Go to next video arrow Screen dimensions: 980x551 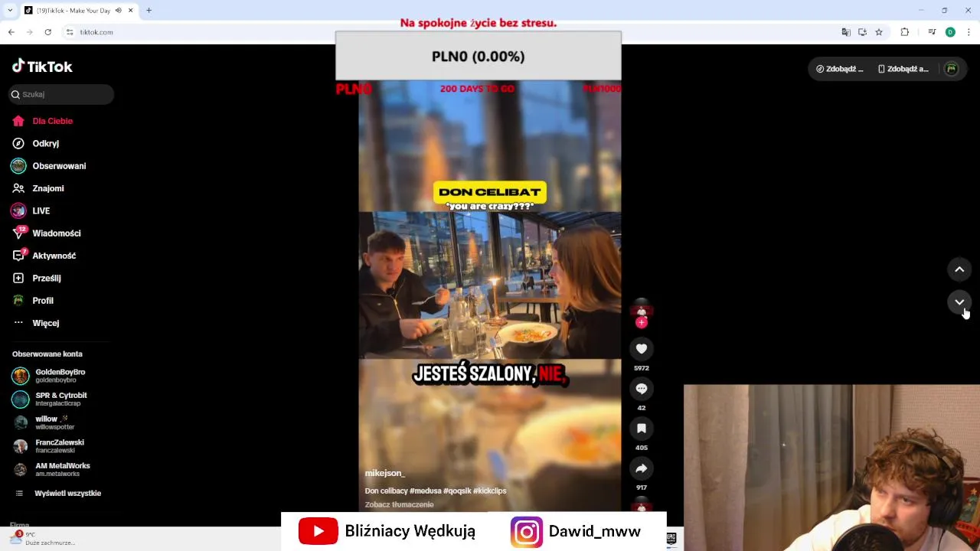pyautogui.click(x=959, y=302)
